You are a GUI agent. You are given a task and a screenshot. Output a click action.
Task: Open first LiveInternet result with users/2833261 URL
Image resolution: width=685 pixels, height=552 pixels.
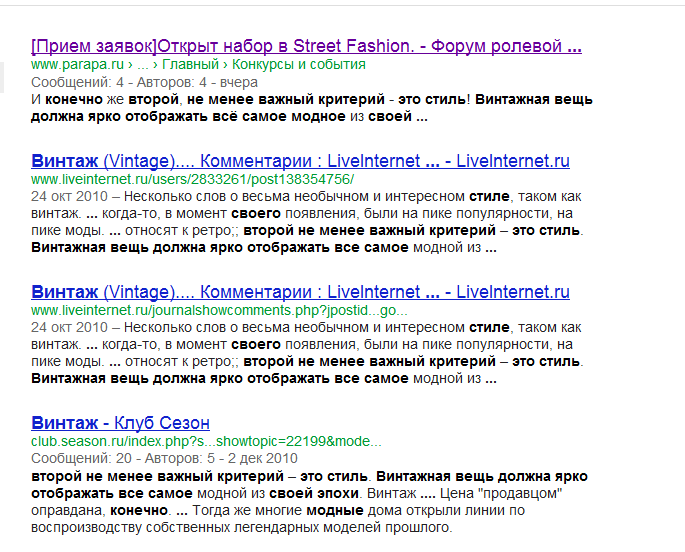[x=300, y=161]
